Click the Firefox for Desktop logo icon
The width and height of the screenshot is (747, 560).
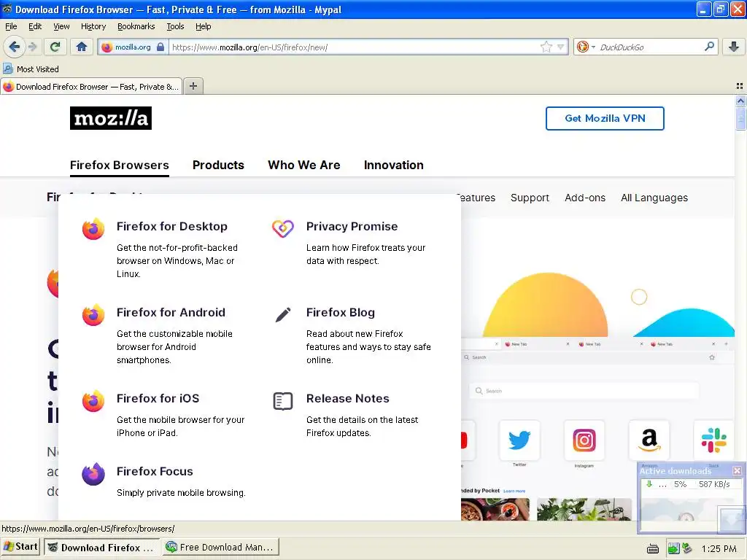(93, 229)
